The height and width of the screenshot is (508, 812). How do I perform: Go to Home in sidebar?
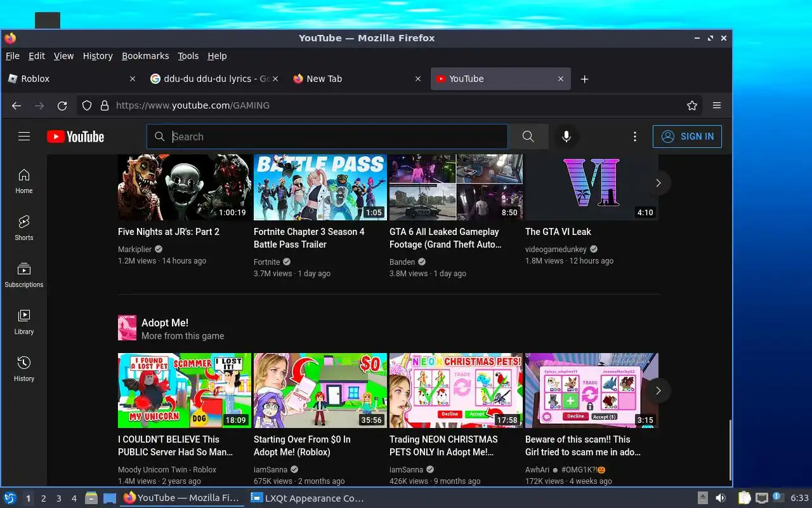click(24, 181)
